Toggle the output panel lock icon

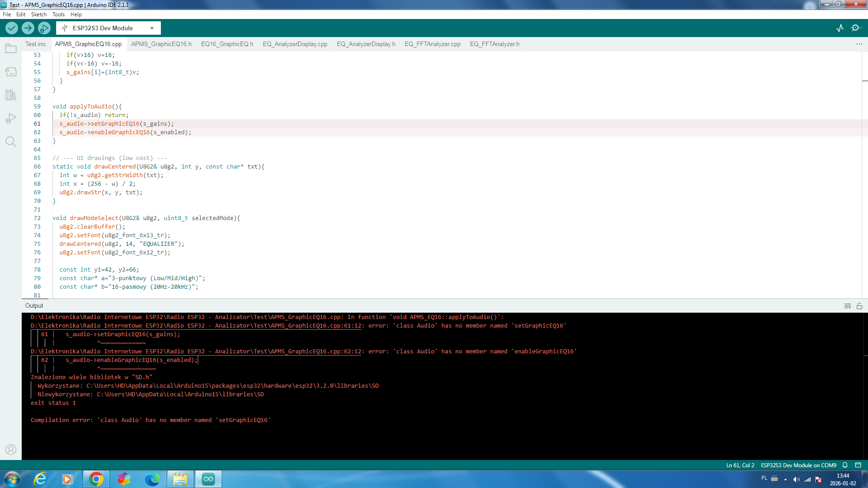point(859,306)
